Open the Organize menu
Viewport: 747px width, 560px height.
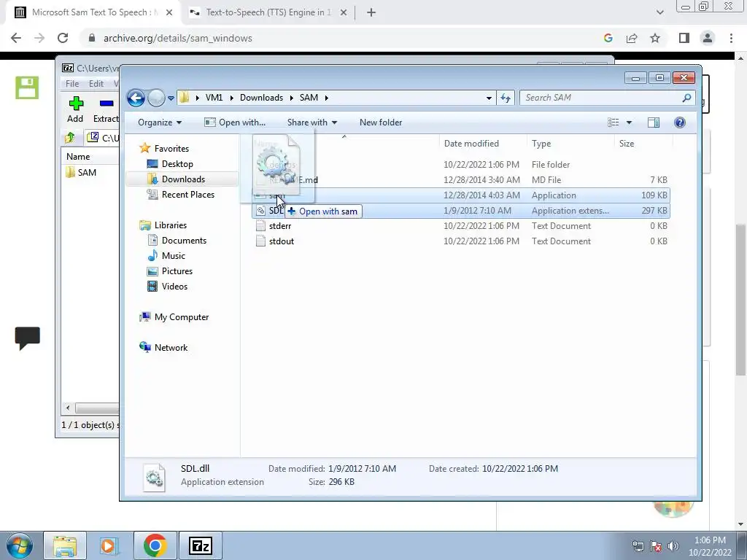(160, 122)
